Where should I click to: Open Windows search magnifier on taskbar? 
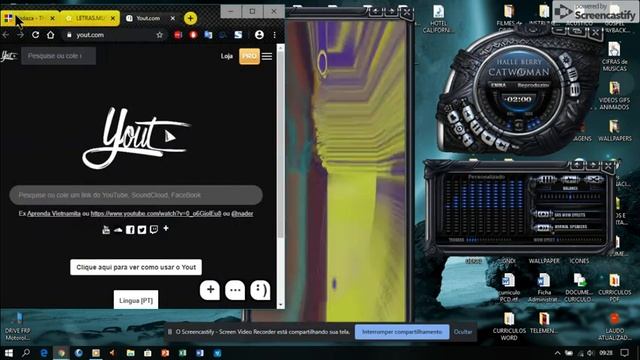point(26,353)
